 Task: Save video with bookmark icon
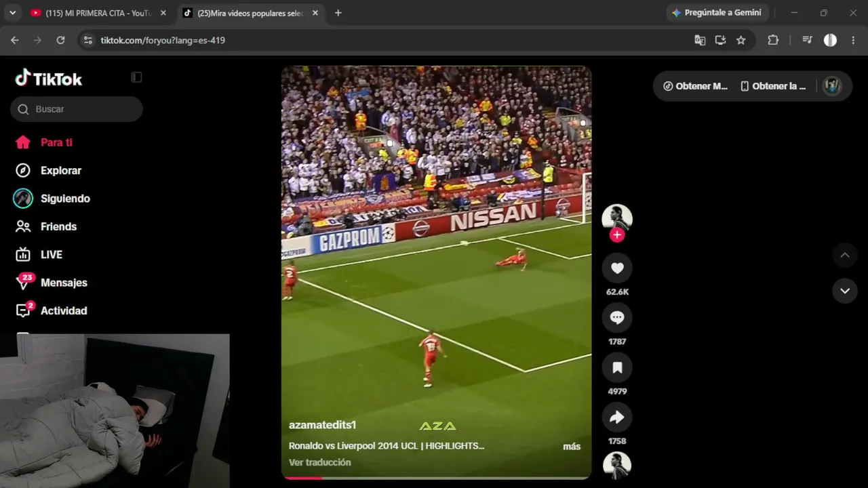point(617,367)
